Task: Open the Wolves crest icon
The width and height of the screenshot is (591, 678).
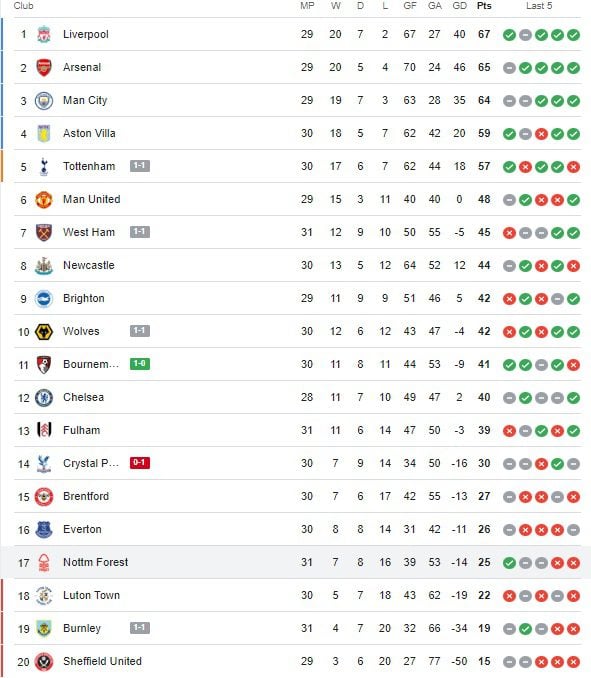Action: click(x=44, y=332)
